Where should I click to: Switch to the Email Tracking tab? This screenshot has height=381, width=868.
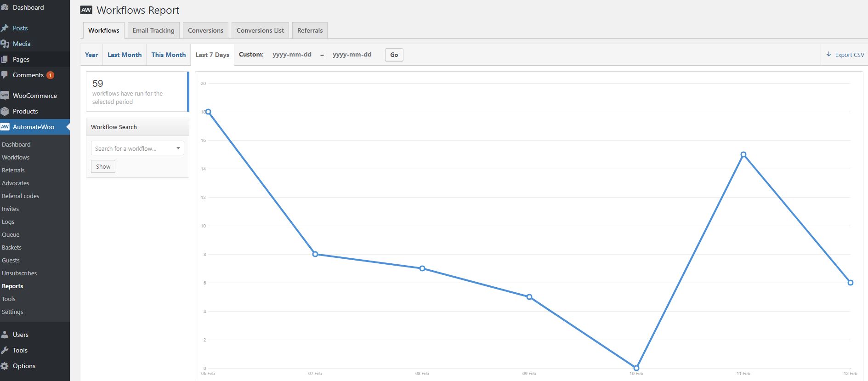153,30
